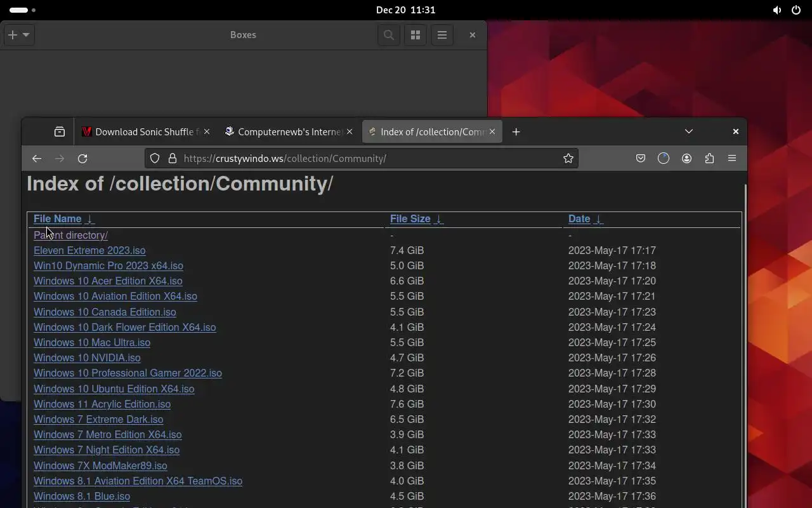The height and width of the screenshot is (508, 812).
Task: Click Windows 10 NVIDIA.iso link
Action: (x=87, y=358)
